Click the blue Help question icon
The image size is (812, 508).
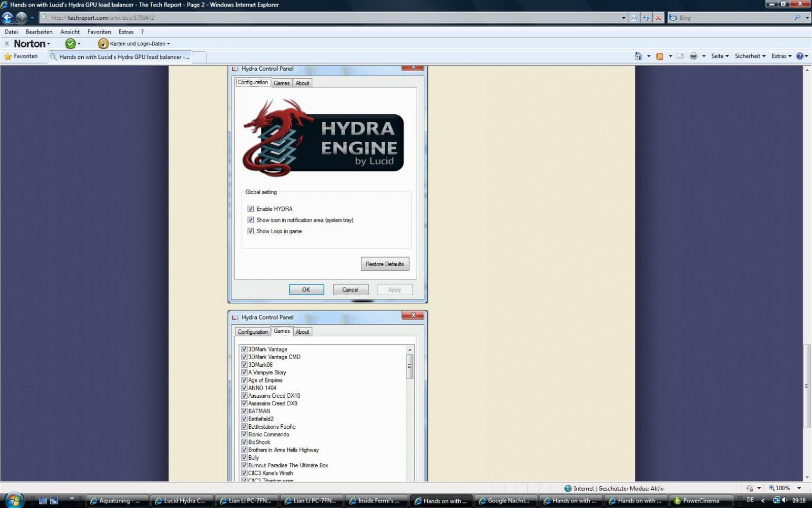click(x=800, y=56)
